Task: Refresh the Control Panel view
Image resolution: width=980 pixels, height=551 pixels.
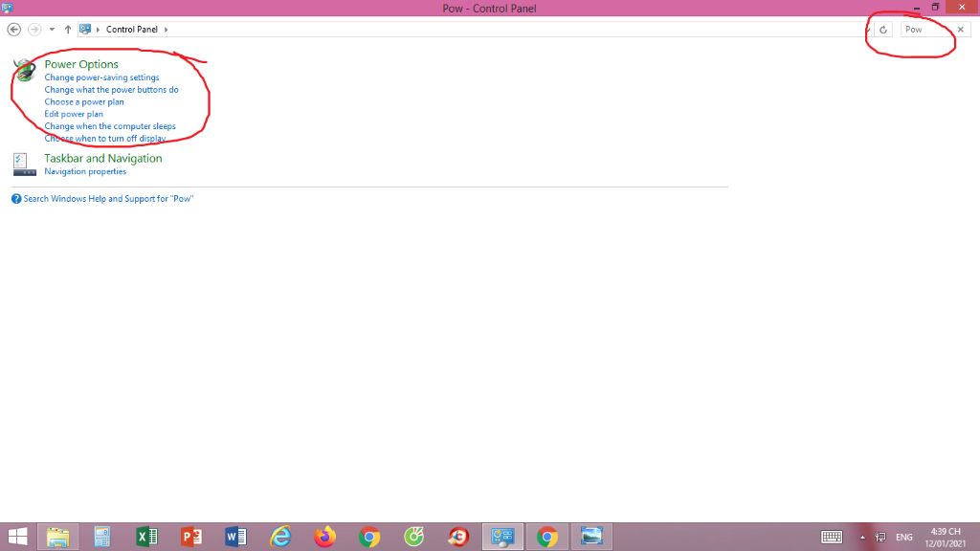Action: (x=883, y=30)
